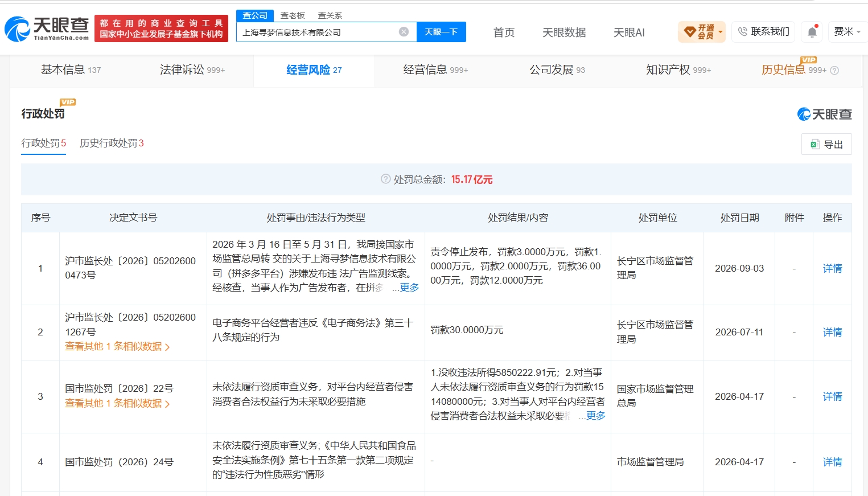Click penalty date 2026-07-11
Viewport: 868px width, 496px height.
tap(739, 332)
